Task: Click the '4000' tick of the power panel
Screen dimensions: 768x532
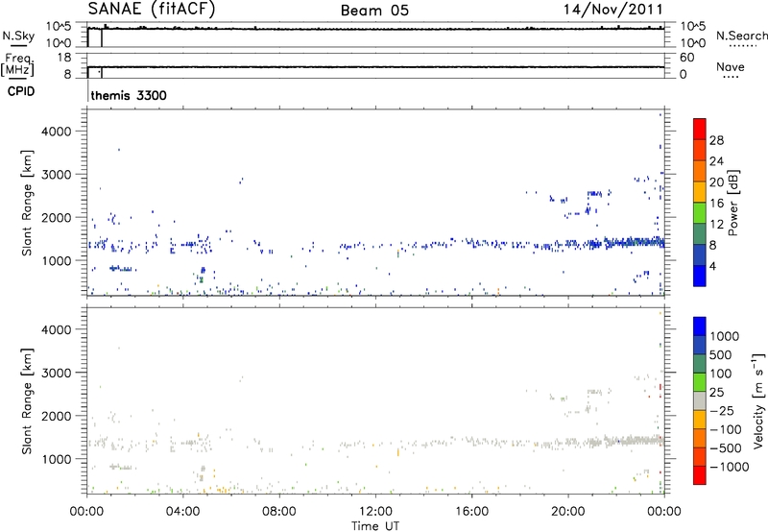Action: (x=57, y=132)
